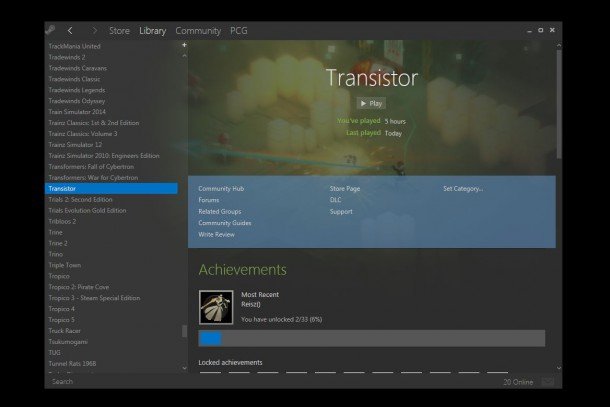610x407 pixels.
Task: Open Community Guides link
Action: click(x=225, y=223)
